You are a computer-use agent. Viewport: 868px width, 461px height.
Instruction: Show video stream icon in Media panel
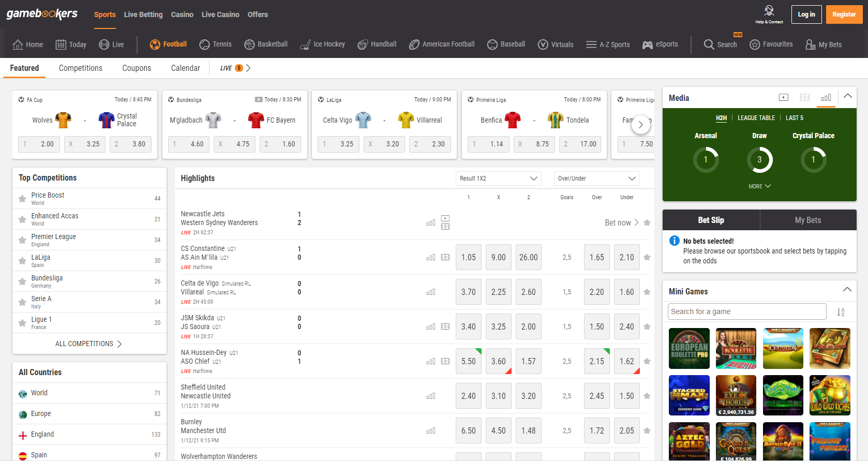point(784,97)
